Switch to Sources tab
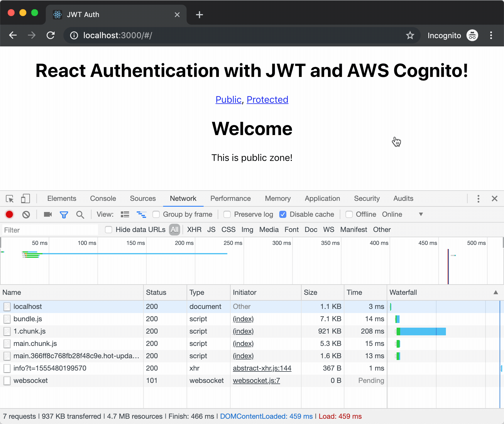 [143, 198]
